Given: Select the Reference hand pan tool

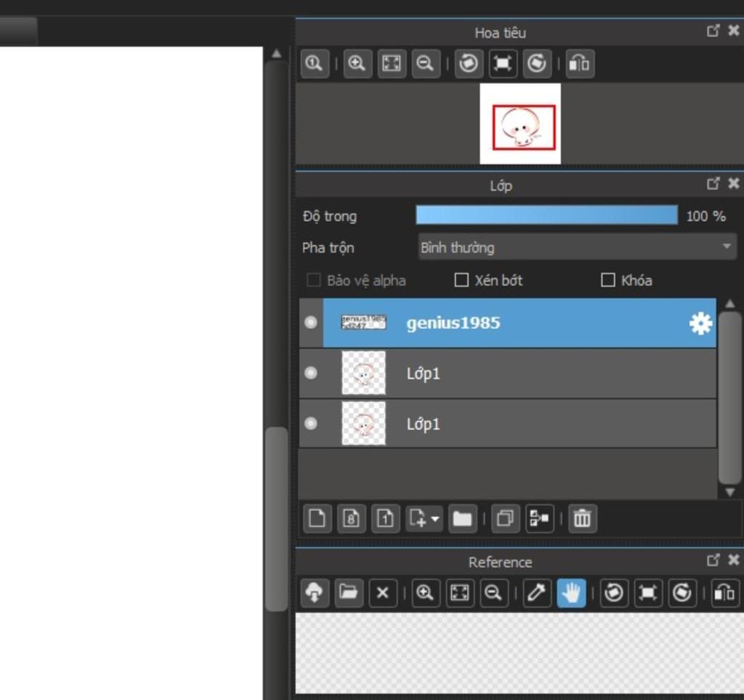Looking at the screenshot, I should click(571, 592).
